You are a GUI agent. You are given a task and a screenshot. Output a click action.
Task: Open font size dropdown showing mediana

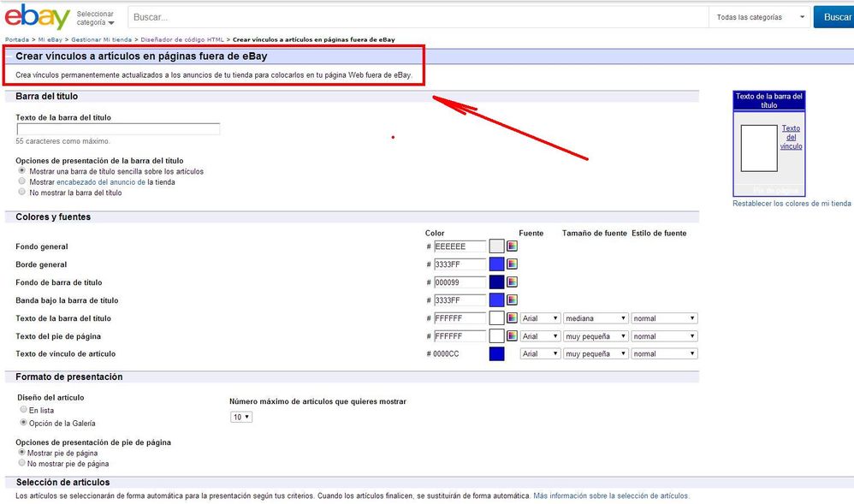pyautogui.click(x=596, y=318)
